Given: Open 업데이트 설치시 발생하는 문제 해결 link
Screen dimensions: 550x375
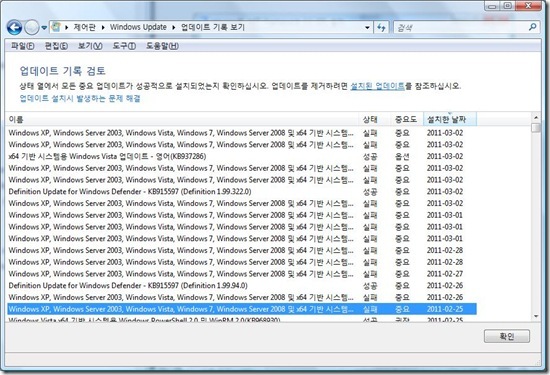Looking at the screenshot, I should coord(80,98).
